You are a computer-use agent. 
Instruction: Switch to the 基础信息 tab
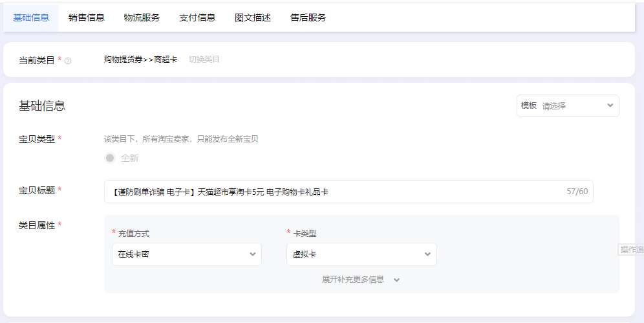(31, 17)
